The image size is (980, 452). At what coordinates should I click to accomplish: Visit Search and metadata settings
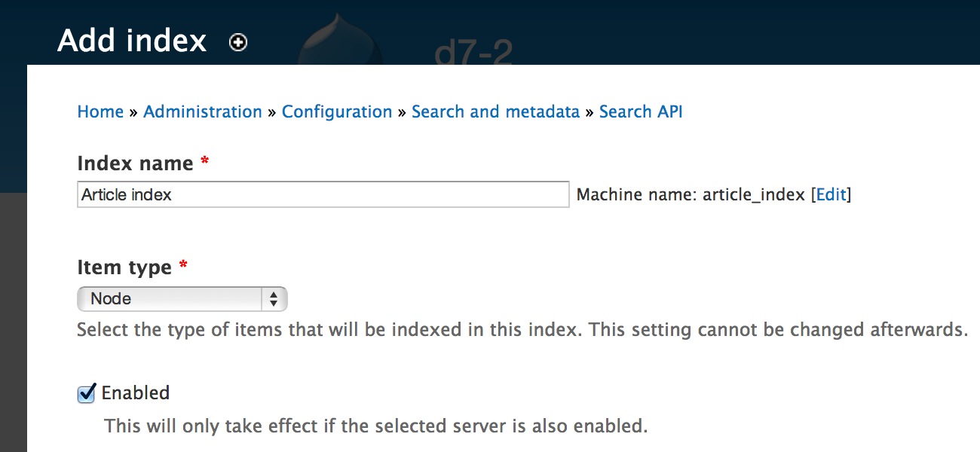pos(496,111)
